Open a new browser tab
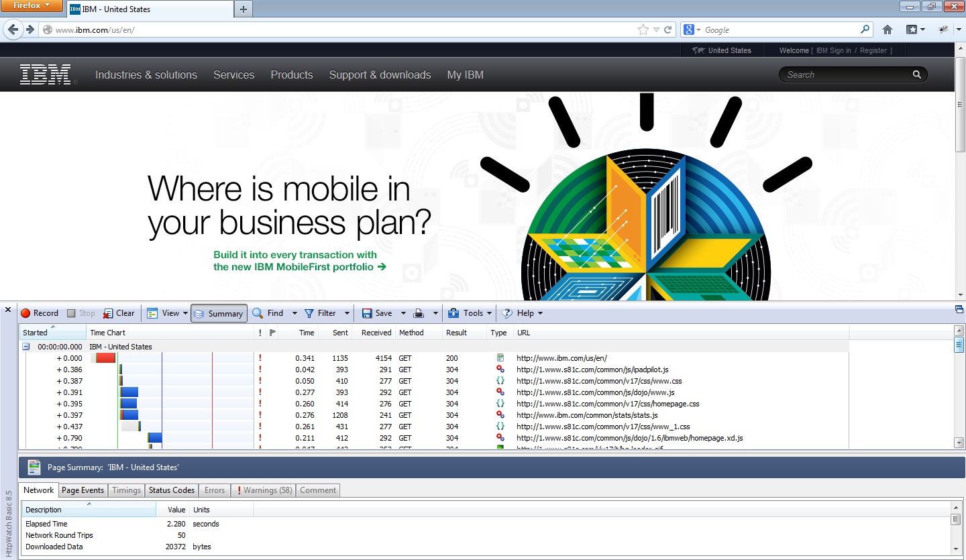 click(244, 9)
